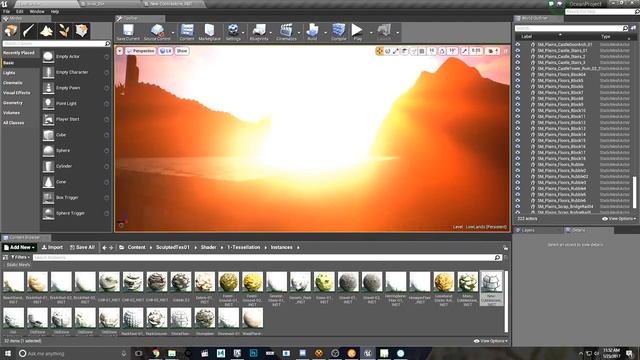The image size is (640, 360).
Task: Click Content Browser sources panel toggle icon
Action: tap(5, 258)
